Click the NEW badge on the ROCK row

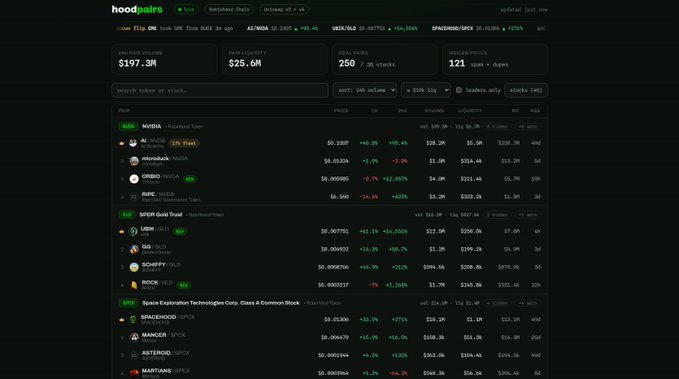184,285
